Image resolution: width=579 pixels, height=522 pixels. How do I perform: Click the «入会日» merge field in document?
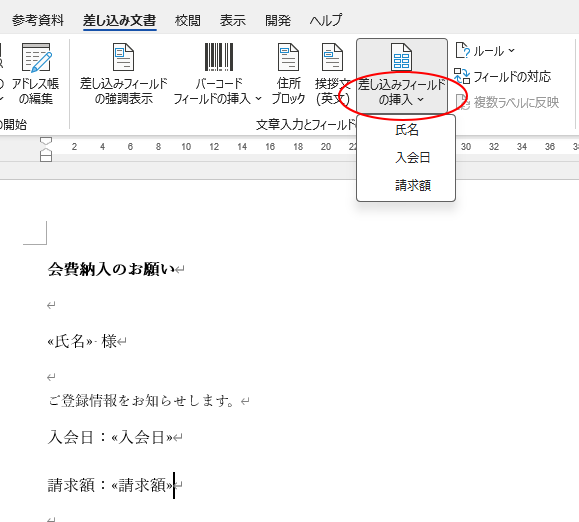coord(142,437)
